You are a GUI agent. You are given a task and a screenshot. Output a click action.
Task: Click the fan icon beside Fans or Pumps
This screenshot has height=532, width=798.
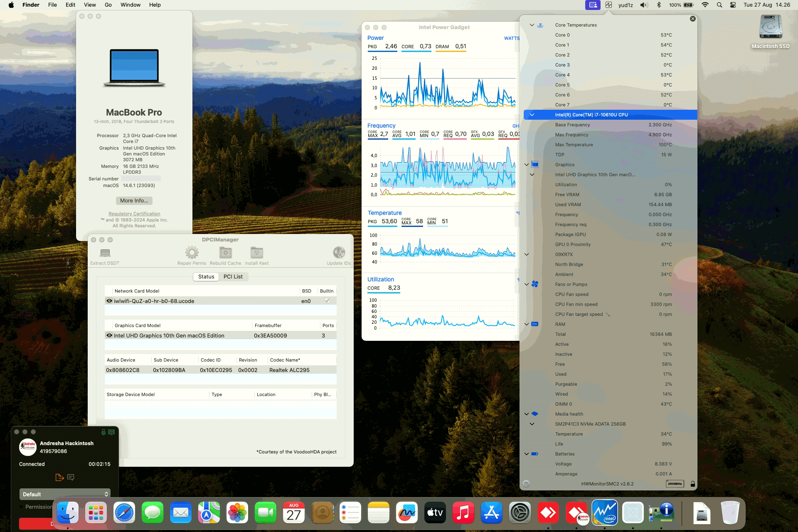(x=535, y=284)
